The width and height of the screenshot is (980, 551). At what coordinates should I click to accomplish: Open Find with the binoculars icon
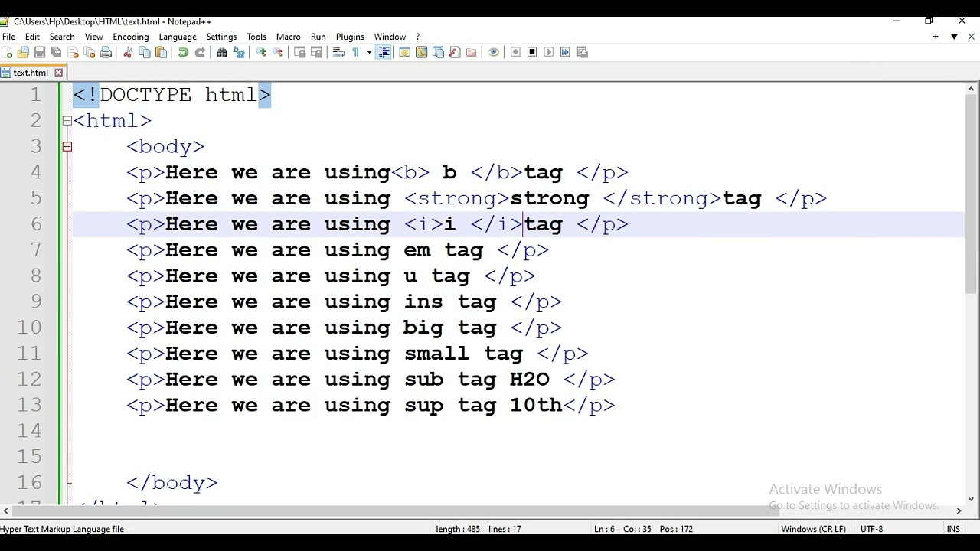point(222,52)
